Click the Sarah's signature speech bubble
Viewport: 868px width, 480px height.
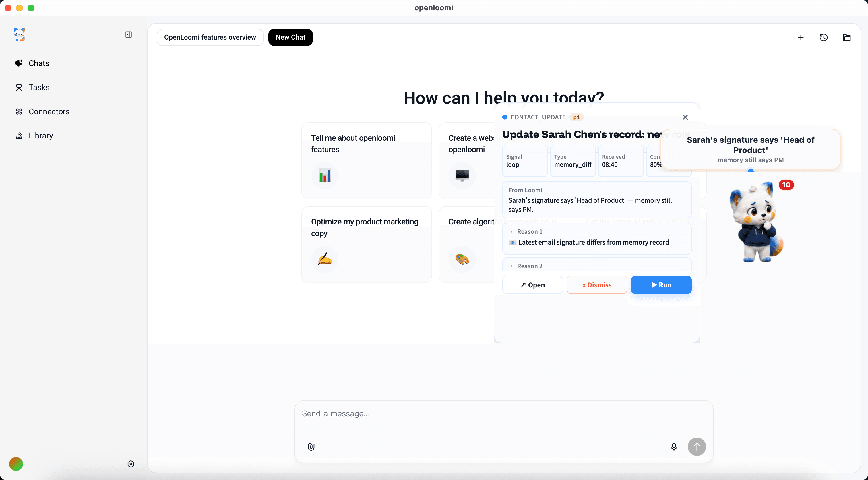point(750,149)
